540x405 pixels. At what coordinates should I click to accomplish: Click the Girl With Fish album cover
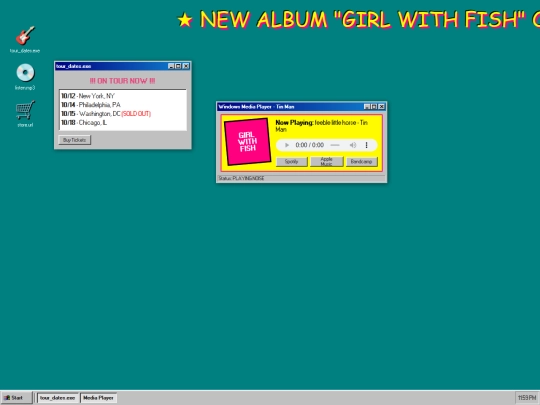[247, 142]
